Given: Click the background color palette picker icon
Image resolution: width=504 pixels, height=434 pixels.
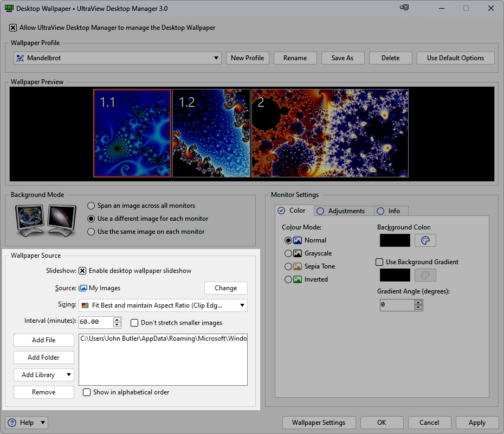Looking at the screenshot, I should coord(425,240).
